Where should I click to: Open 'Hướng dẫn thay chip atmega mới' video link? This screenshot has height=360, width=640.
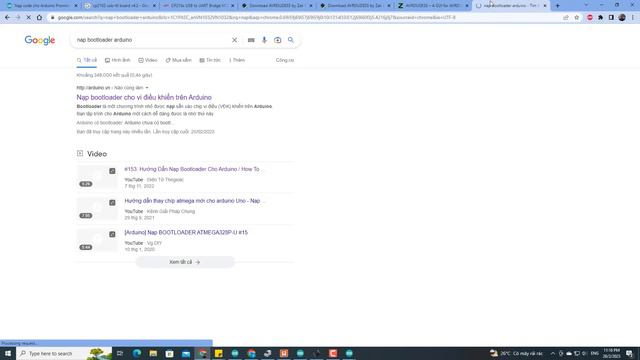(192, 201)
